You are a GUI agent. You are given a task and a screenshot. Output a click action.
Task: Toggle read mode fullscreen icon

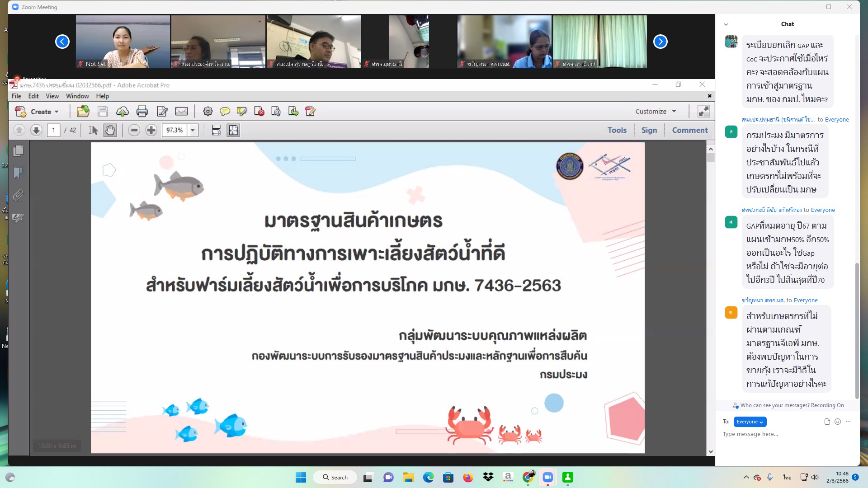703,111
